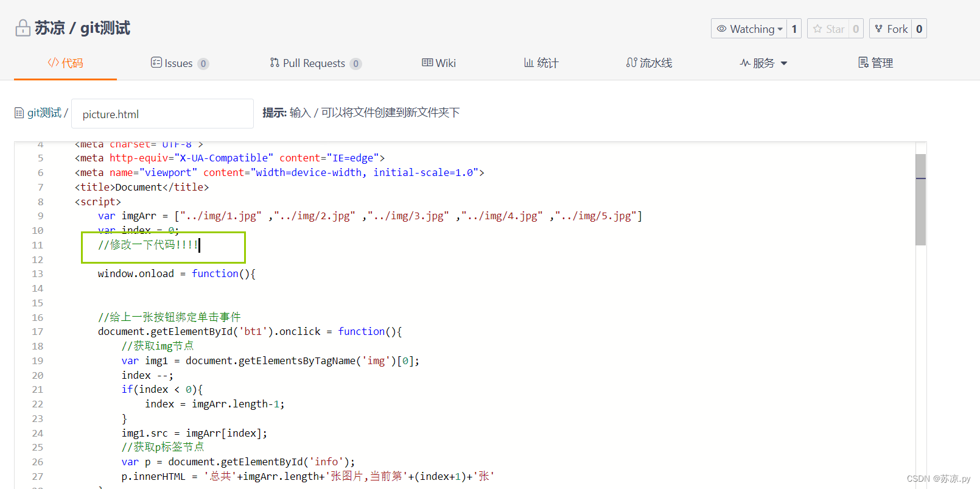Open the Watching dropdown
The height and width of the screenshot is (489, 980).
tap(748, 29)
